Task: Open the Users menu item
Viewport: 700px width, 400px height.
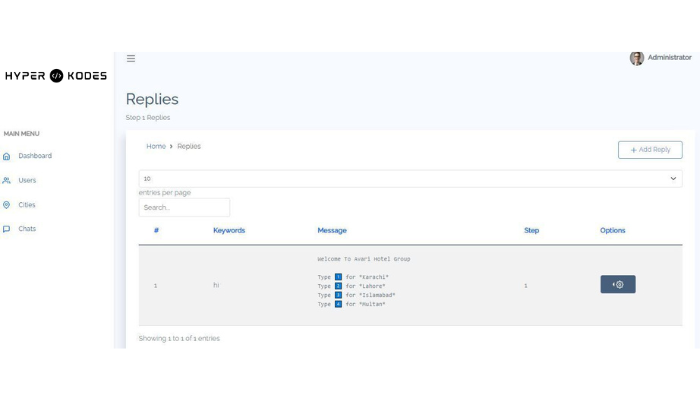Action: pyautogui.click(x=27, y=181)
